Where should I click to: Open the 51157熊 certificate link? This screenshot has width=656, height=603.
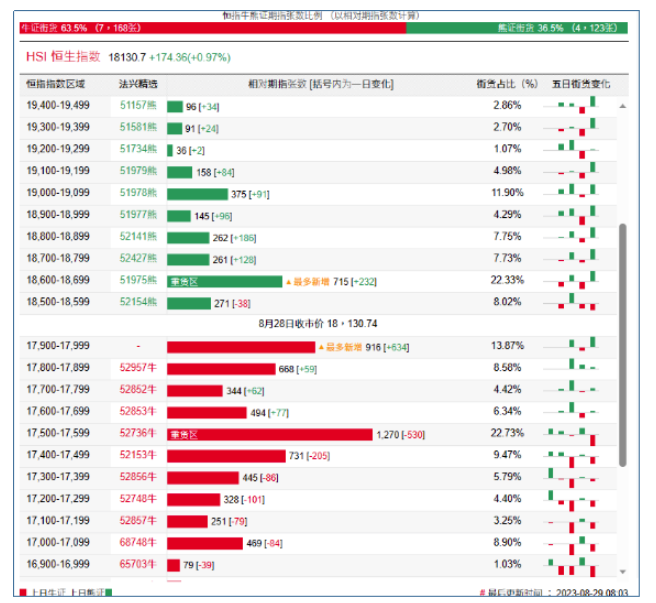(x=138, y=105)
